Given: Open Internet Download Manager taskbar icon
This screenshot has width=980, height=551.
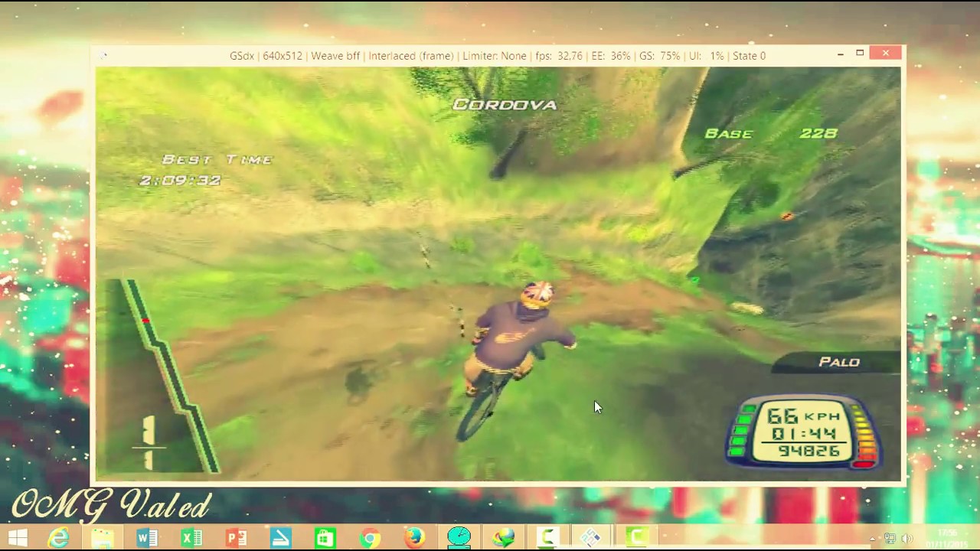Looking at the screenshot, I should click(x=503, y=538).
